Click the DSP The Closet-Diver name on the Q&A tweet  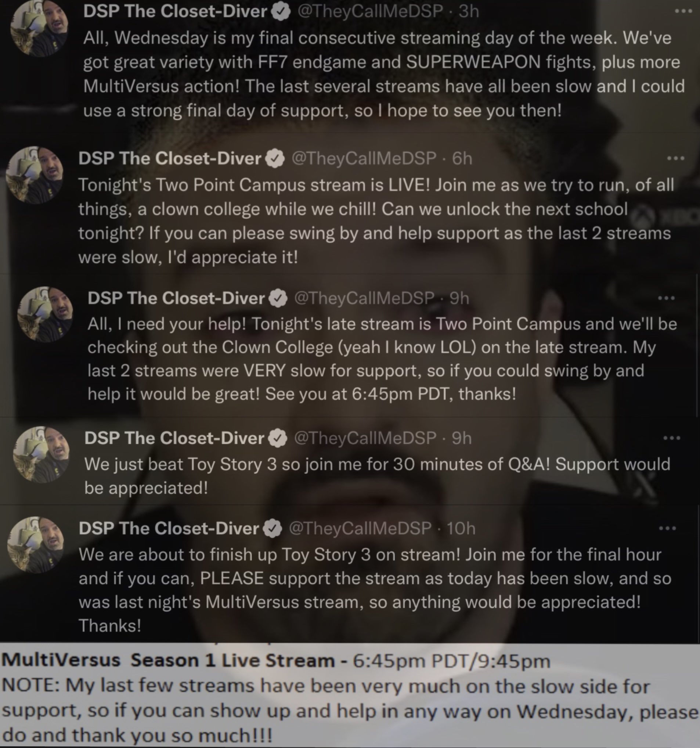[174, 438]
